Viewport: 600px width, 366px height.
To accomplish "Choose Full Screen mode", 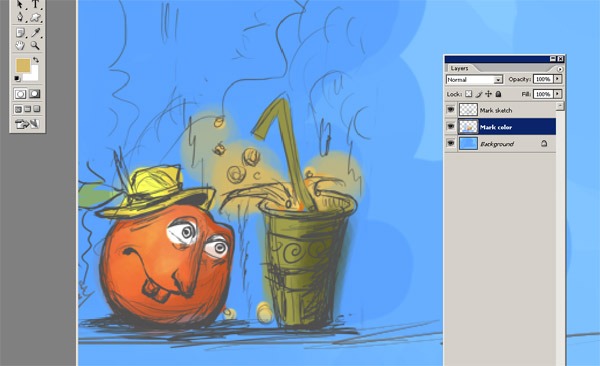I will pyautogui.click(x=37, y=109).
